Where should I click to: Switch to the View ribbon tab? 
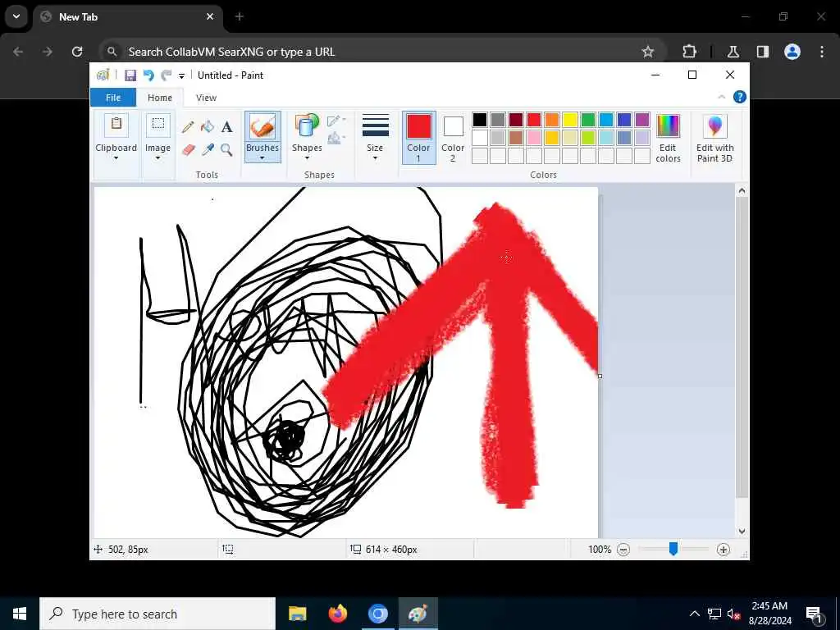[206, 98]
